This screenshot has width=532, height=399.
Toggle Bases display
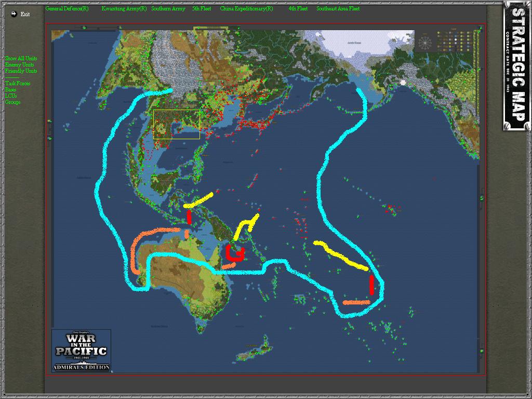(10, 89)
